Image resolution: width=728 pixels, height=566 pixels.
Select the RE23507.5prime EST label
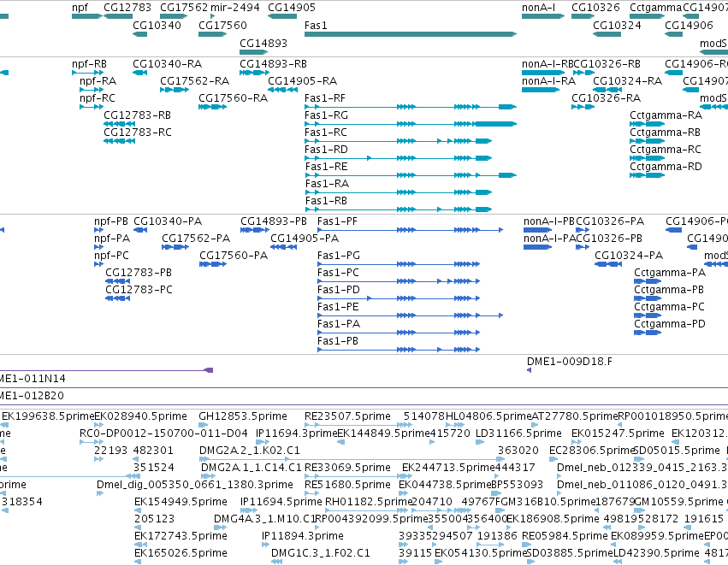coord(347,416)
